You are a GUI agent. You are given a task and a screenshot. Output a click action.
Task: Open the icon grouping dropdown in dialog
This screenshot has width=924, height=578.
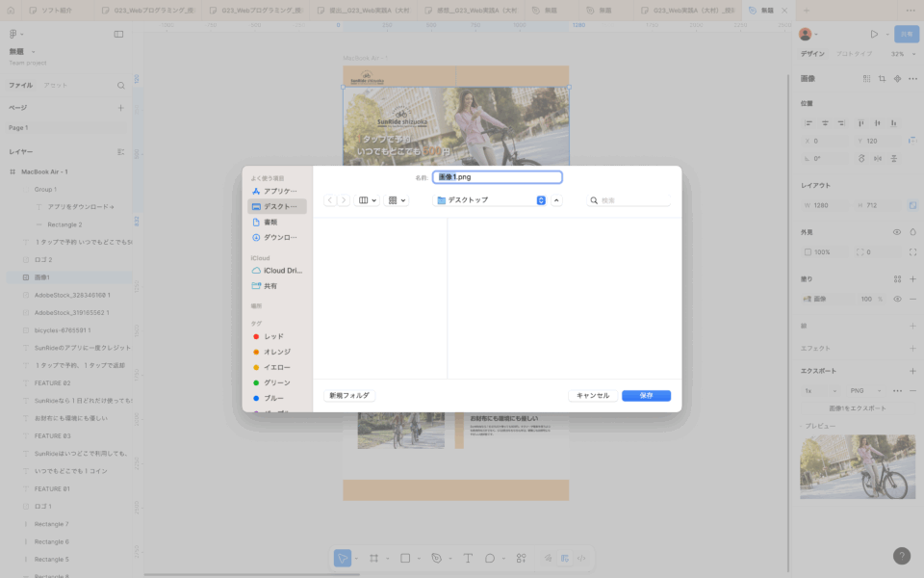point(397,200)
